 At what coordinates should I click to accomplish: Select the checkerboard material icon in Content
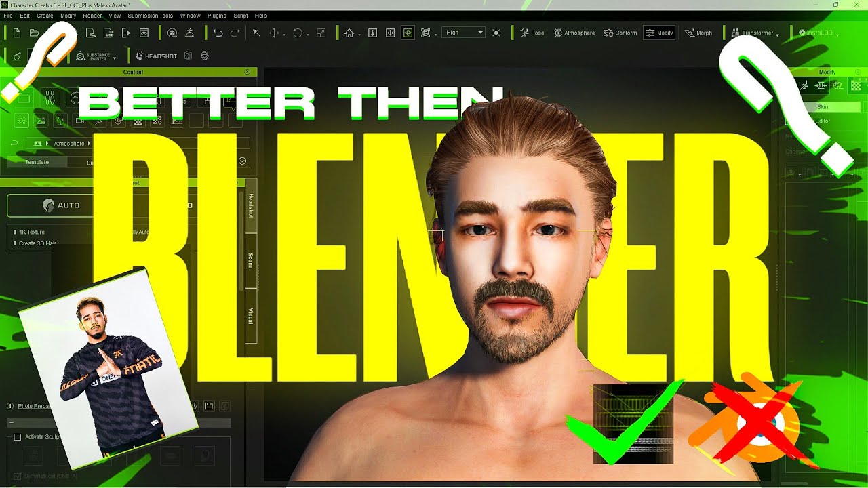(x=138, y=121)
